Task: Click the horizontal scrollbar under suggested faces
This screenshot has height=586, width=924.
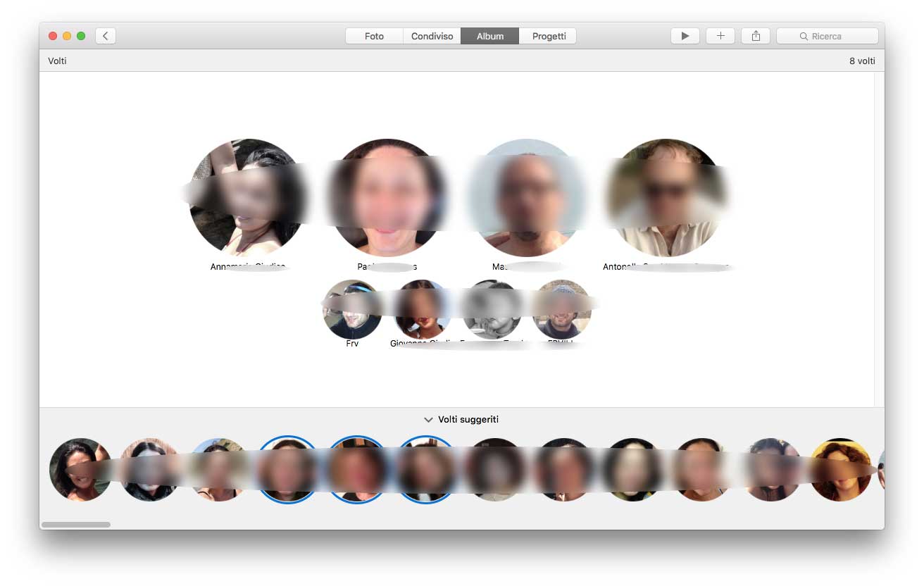Action: point(76,525)
